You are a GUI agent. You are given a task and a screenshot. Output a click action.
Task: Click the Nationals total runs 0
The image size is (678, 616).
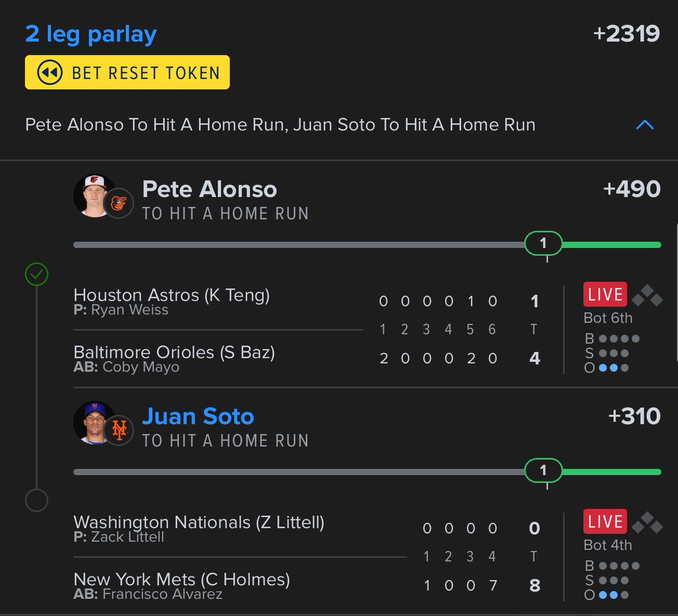click(534, 528)
